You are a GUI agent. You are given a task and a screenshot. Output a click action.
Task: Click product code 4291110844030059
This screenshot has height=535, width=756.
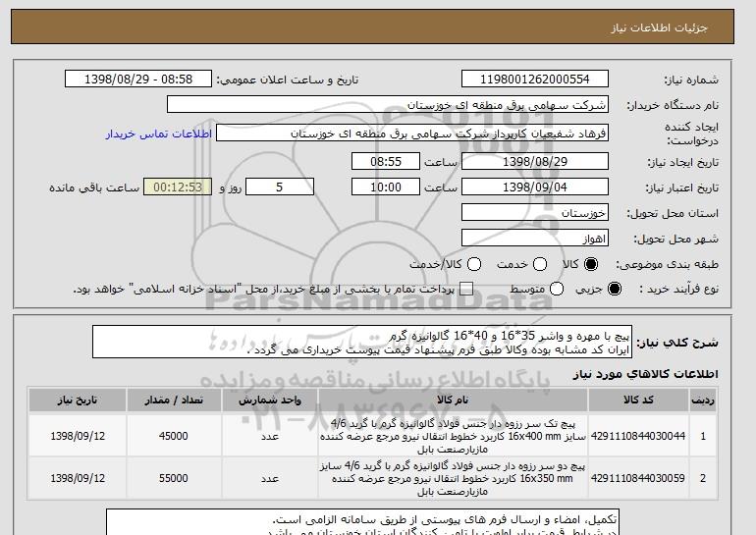click(638, 478)
